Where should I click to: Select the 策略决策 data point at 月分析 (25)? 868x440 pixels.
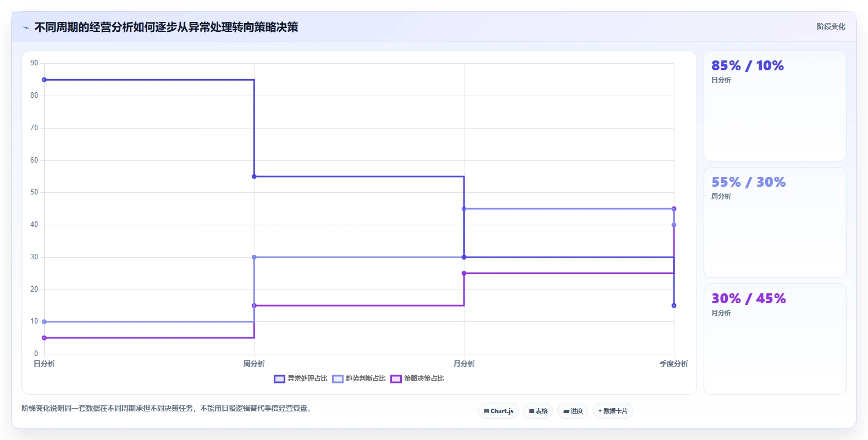tap(464, 273)
